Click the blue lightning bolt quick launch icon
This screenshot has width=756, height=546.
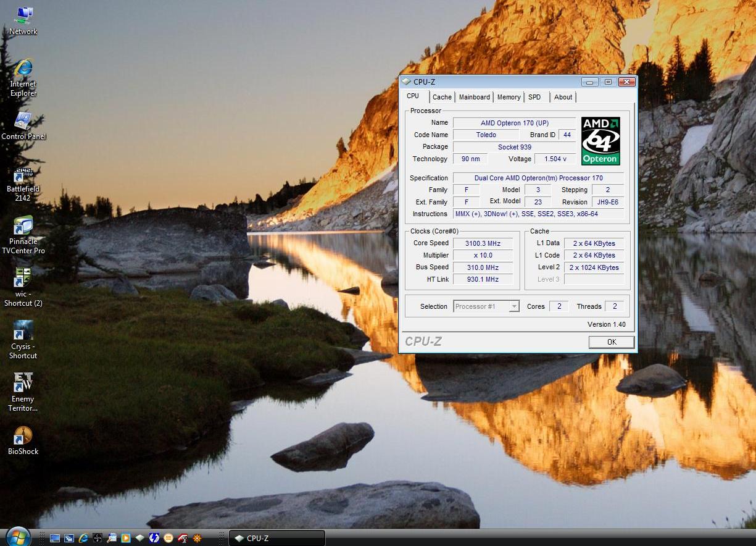pos(154,538)
